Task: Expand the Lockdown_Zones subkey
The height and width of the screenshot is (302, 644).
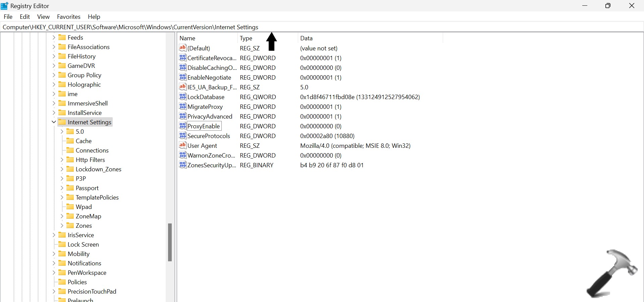Action: click(x=62, y=169)
